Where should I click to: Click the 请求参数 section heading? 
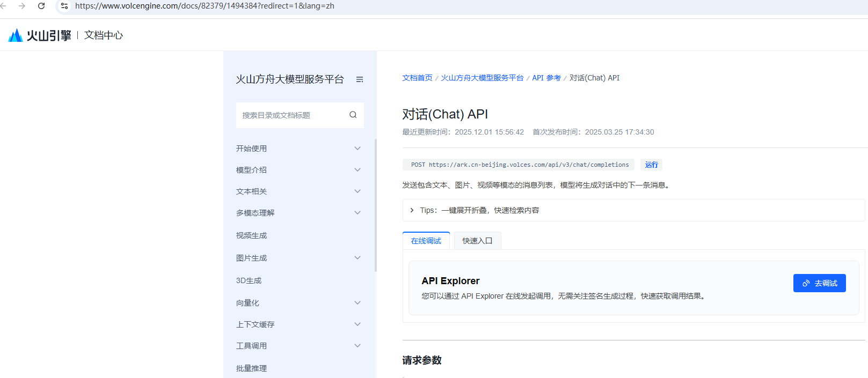click(x=422, y=360)
